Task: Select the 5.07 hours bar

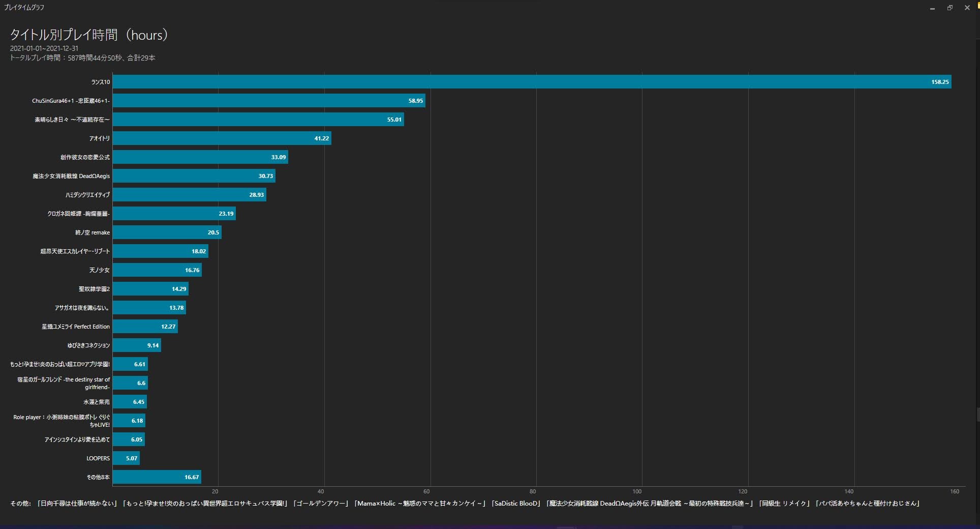Action: (126, 458)
